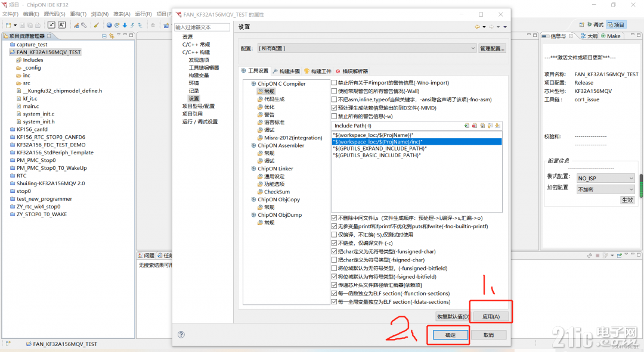Collapse all in the project explorer panel
This screenshot has height=352, width=644.
tap(104, 36)
